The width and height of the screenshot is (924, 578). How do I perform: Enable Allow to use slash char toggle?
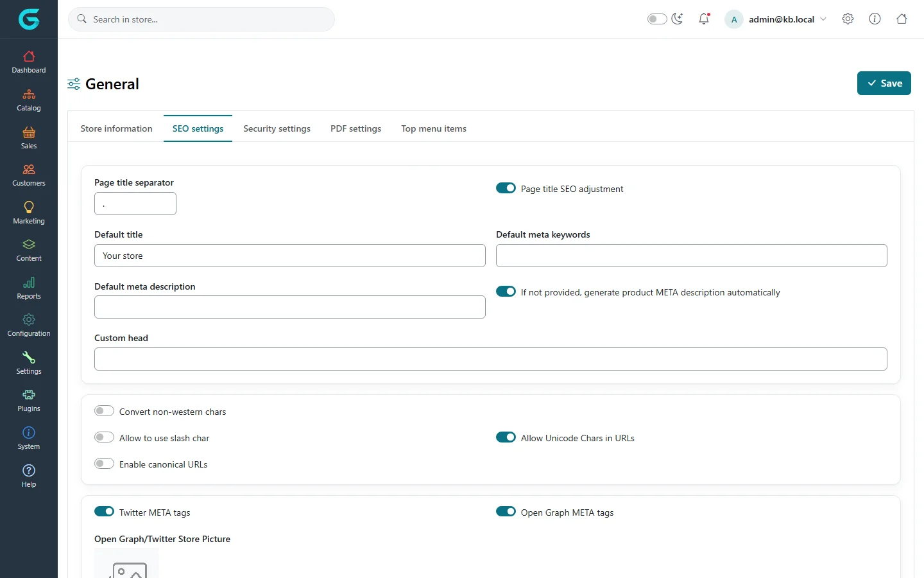[104, 437]
